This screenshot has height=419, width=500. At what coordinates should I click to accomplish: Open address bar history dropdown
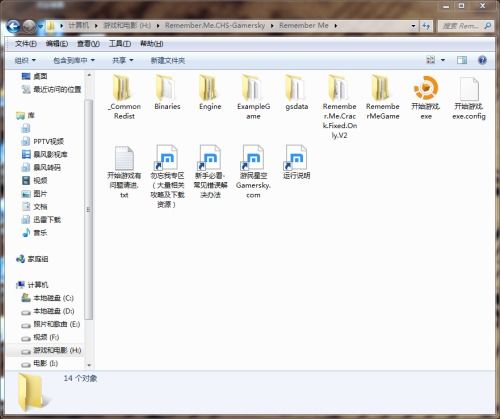[x=413, y=26]
